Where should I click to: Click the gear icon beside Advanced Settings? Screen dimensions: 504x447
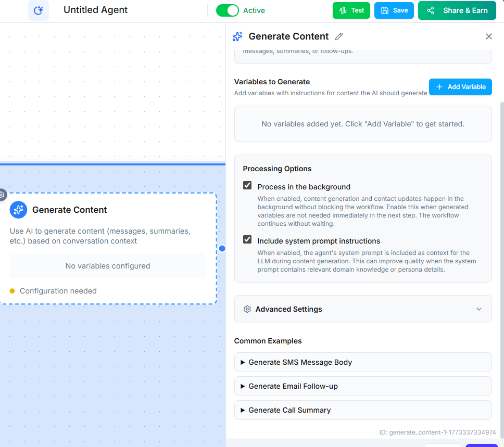coord(247,309)
